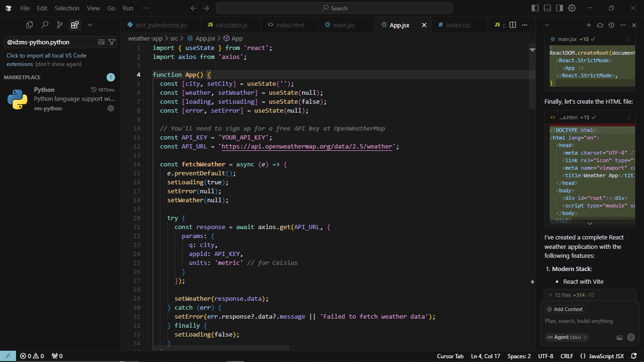Show more of the HTML code block

coord(590,223)
